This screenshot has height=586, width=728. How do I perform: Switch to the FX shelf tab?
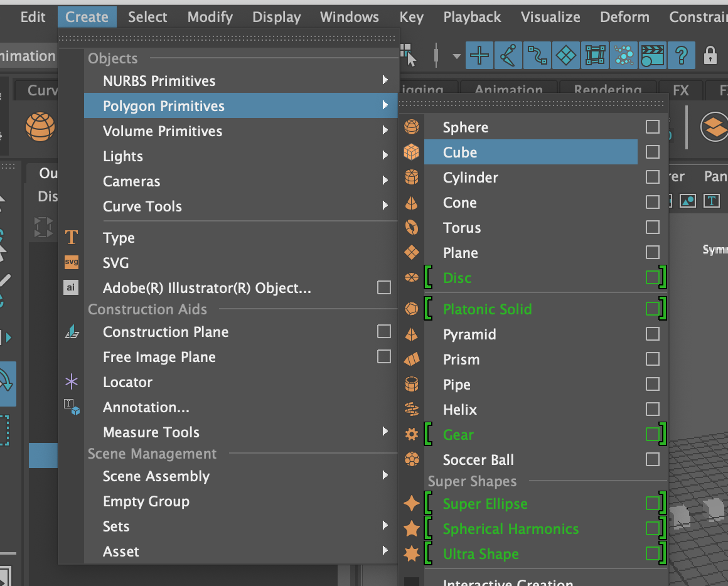[x=680, y=90]
